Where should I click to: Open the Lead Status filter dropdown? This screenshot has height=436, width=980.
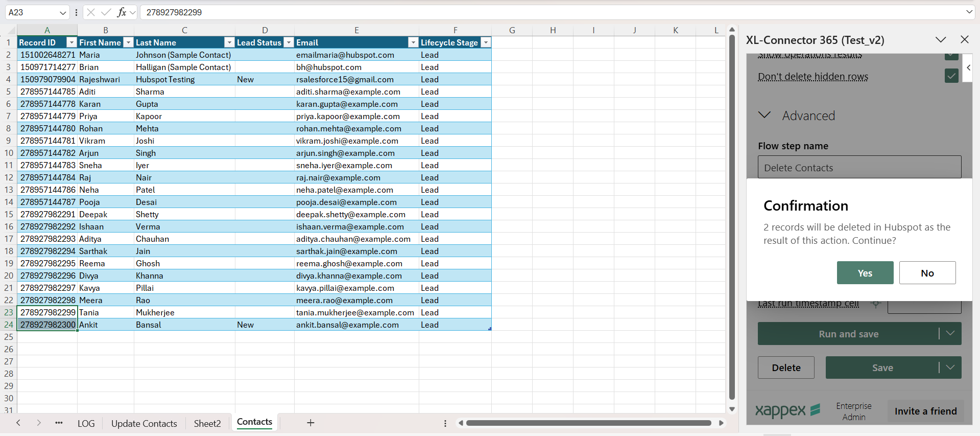(289, 42)
